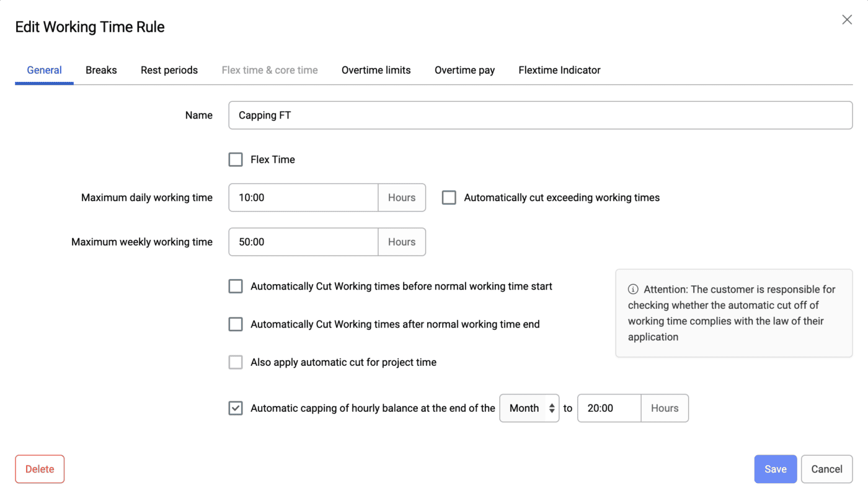The image size is (868, 498).
Task: Click the Delete button
Action: 39,469
